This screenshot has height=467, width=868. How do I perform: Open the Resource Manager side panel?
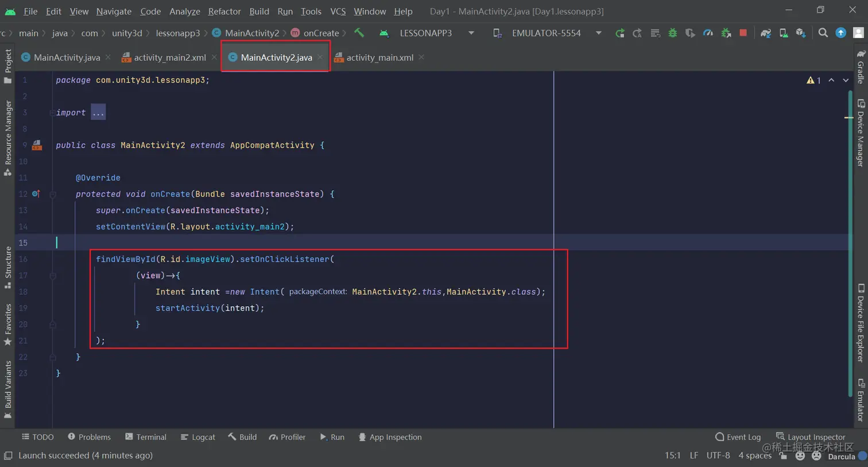8,138
